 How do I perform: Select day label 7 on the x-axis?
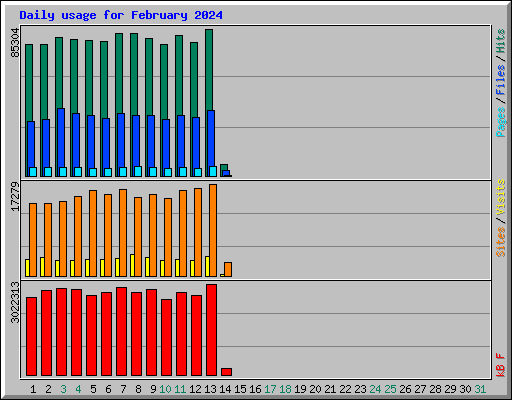click(x=123, y=389)
